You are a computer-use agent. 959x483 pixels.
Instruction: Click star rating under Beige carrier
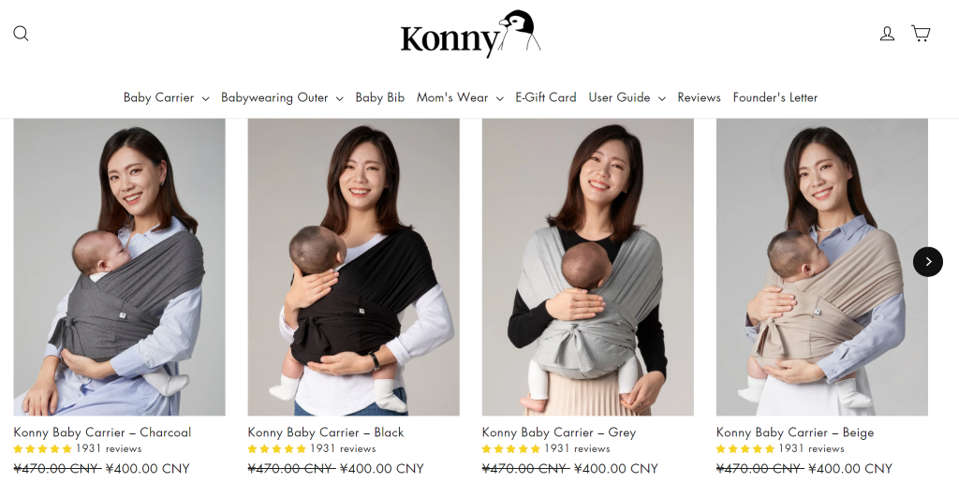(746, 449)
